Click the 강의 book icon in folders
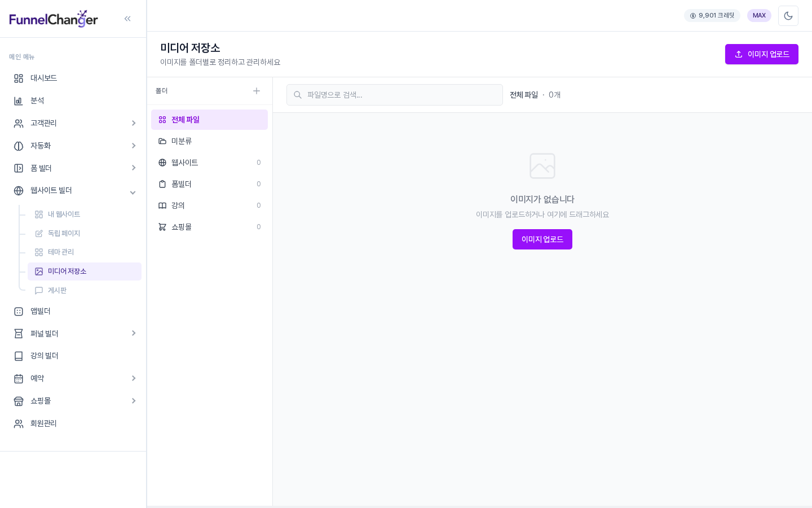 (162, 205)
